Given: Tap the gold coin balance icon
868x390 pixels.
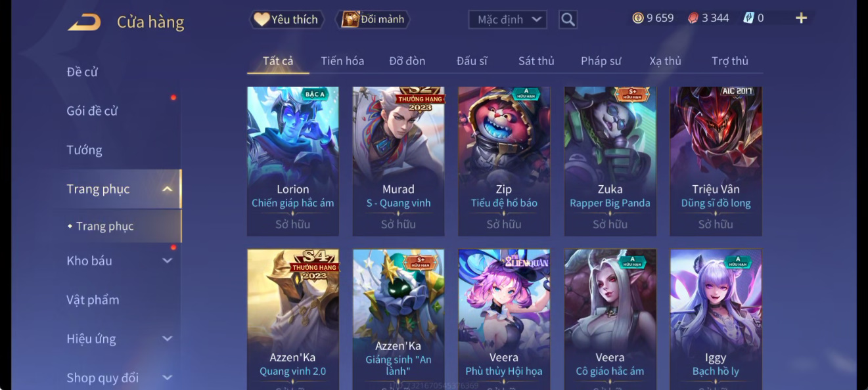Looking at the screenshot, I should tap(637, 18).
